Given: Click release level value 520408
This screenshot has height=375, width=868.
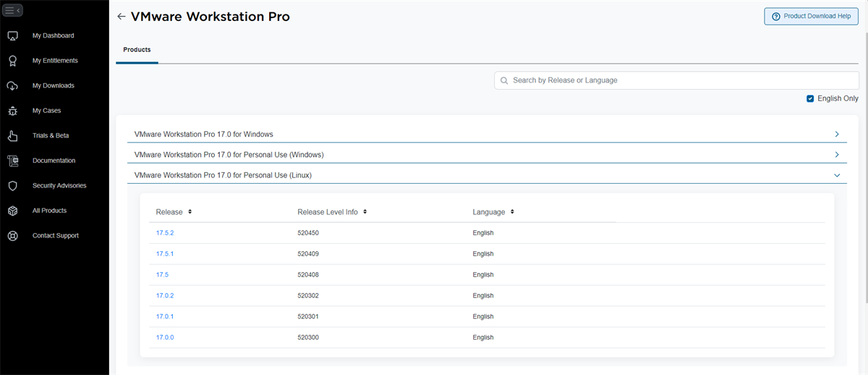Looking at the screenshot, I should point(308,275).
